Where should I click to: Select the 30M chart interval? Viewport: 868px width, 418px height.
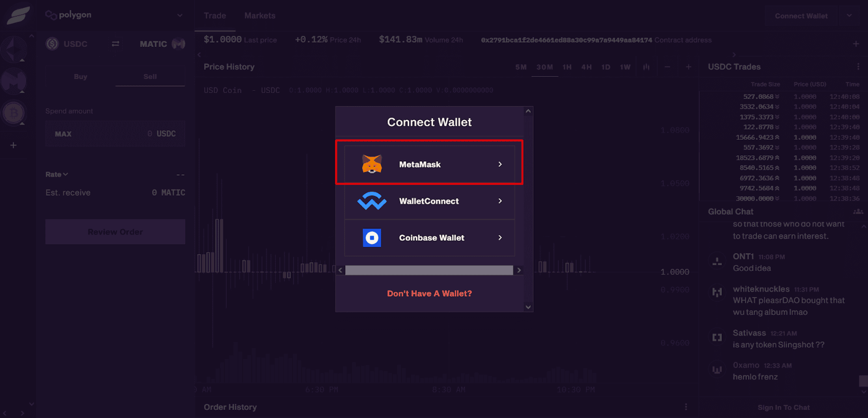545,67
